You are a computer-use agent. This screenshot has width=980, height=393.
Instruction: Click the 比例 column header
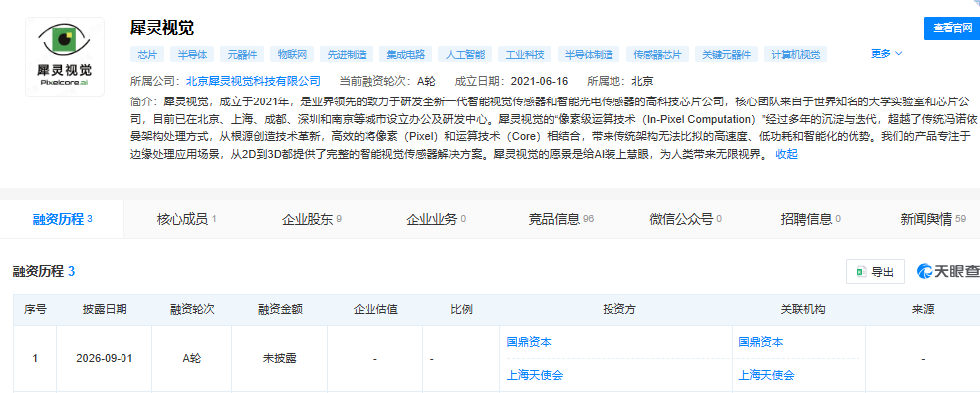461,309
